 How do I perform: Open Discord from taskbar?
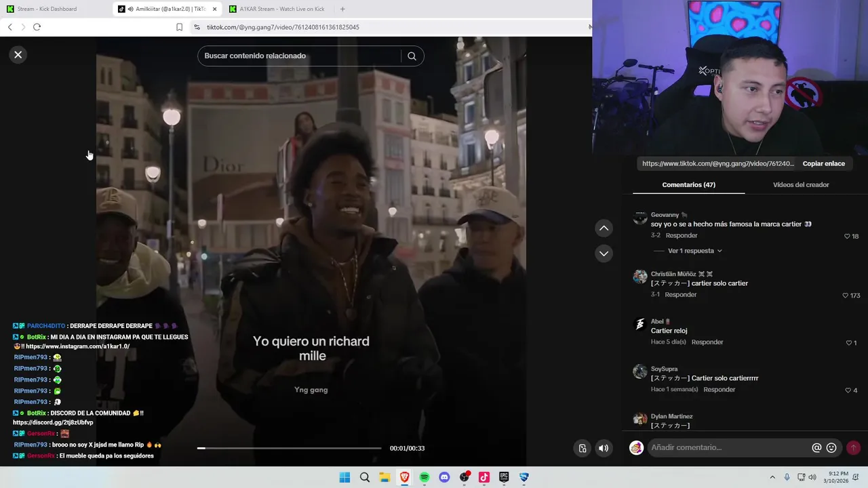coord(444,477)
